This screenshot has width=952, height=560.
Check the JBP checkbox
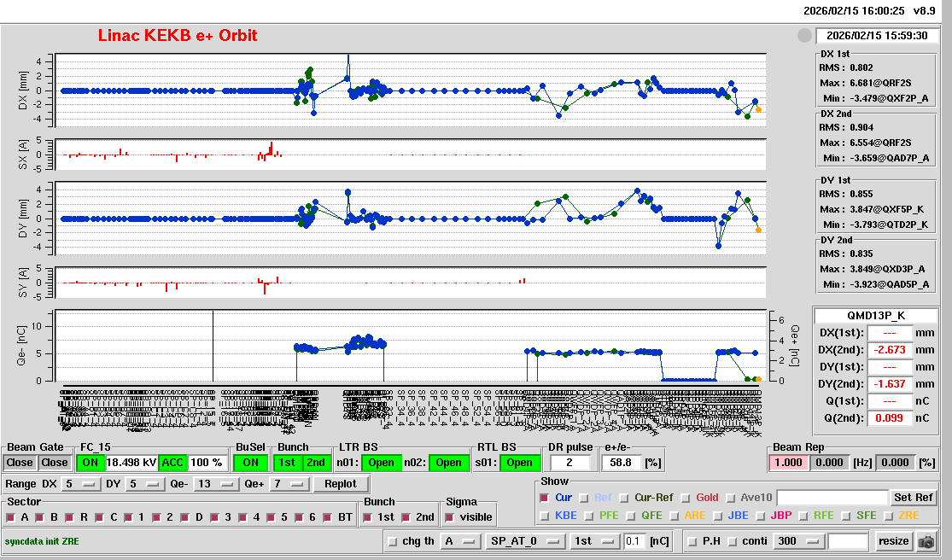761,516
